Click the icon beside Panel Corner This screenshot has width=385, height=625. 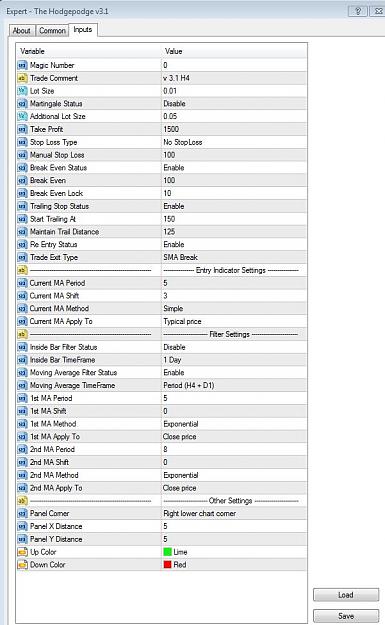click(22, 513)
